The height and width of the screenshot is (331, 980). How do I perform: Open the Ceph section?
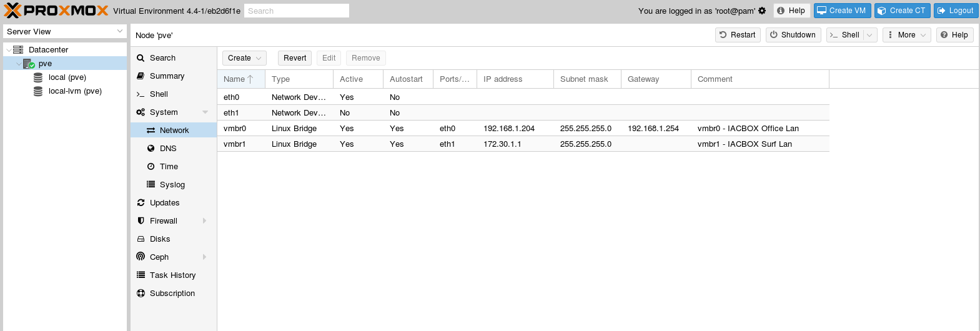click(x=159, y=257)
